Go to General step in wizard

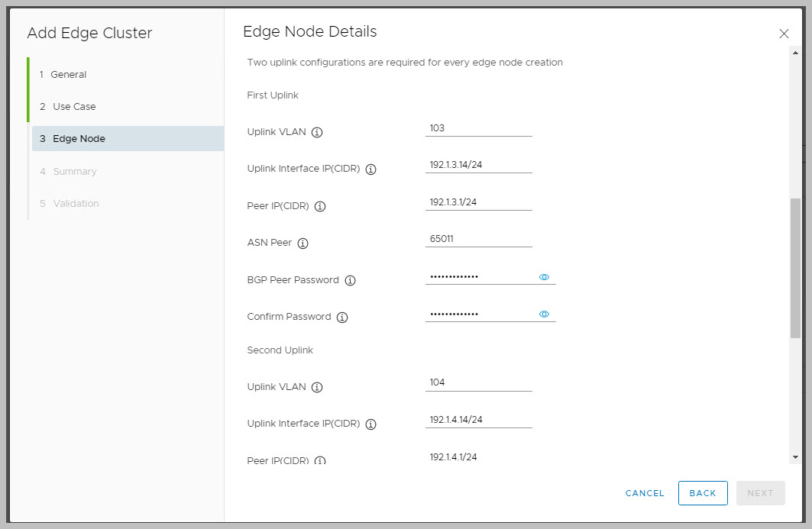[69, 75]
